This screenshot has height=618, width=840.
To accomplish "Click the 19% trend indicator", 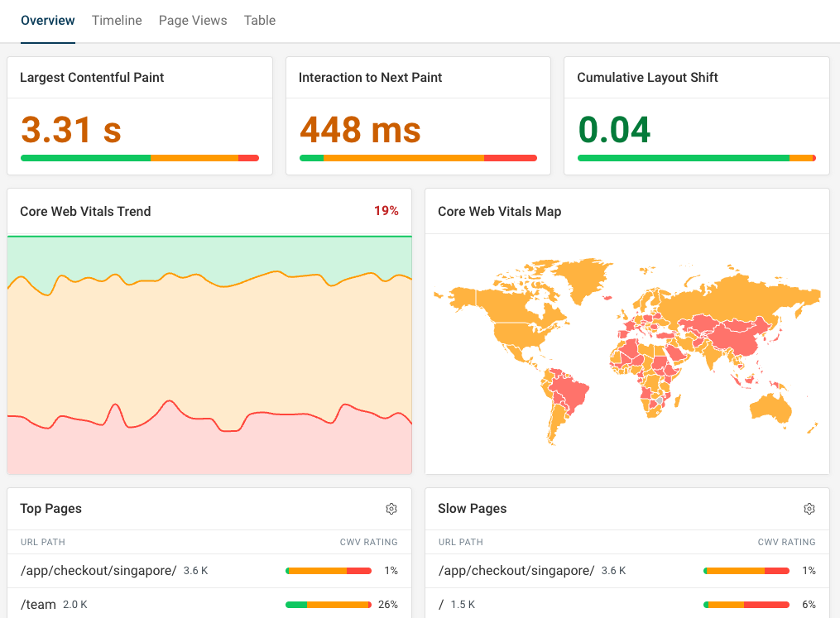I will [x=386, y=211].
